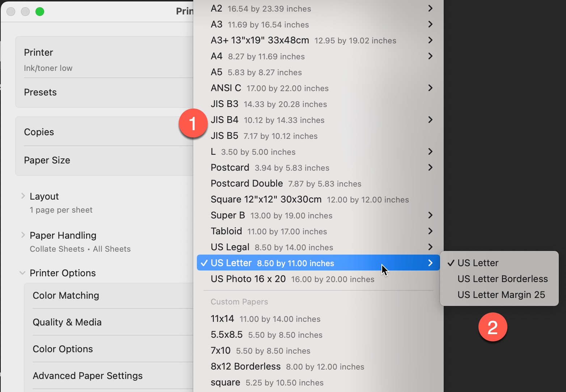Open the Super B submenu chevron

tap(430, 215)
